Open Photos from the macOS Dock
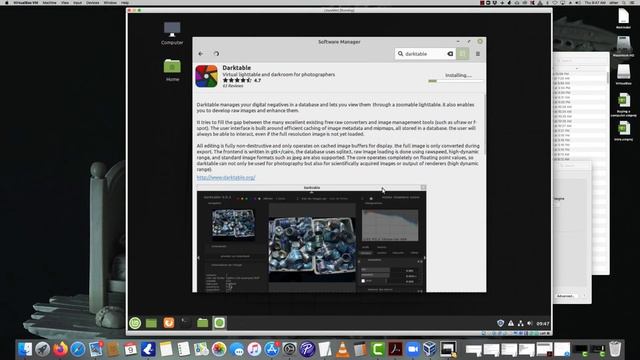The width and height of the screenshot is (640, 360). coord(219,349)
